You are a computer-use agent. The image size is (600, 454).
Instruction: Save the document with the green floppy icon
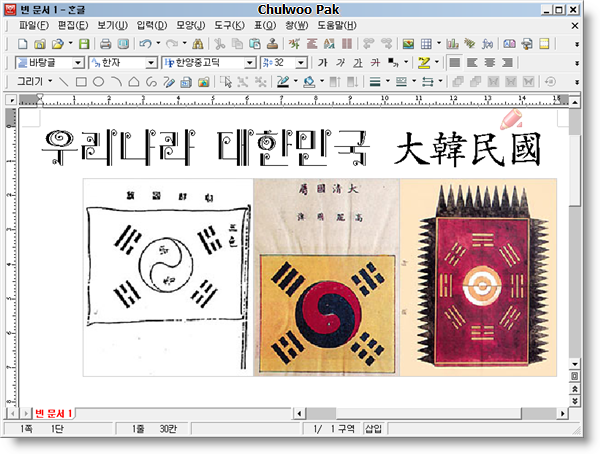84,44
